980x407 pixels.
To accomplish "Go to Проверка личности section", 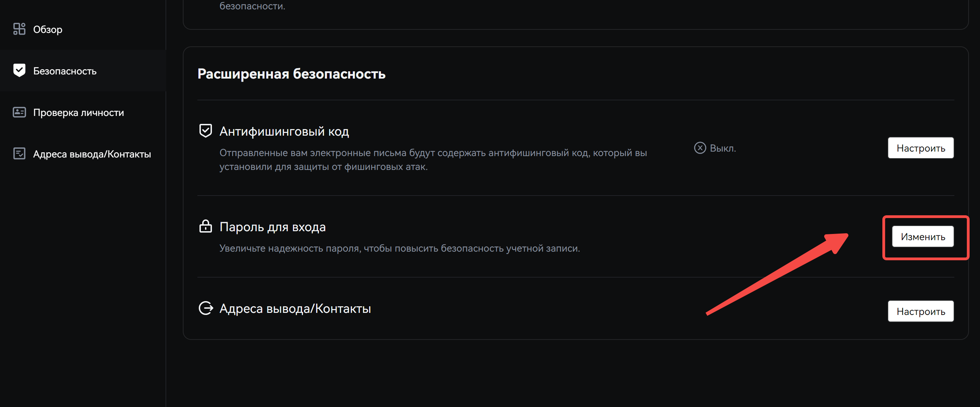I will point(78,112).
